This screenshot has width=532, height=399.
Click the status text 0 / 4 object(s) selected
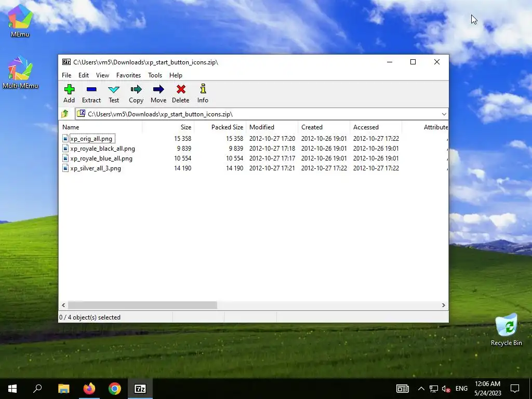coord(90,317)
